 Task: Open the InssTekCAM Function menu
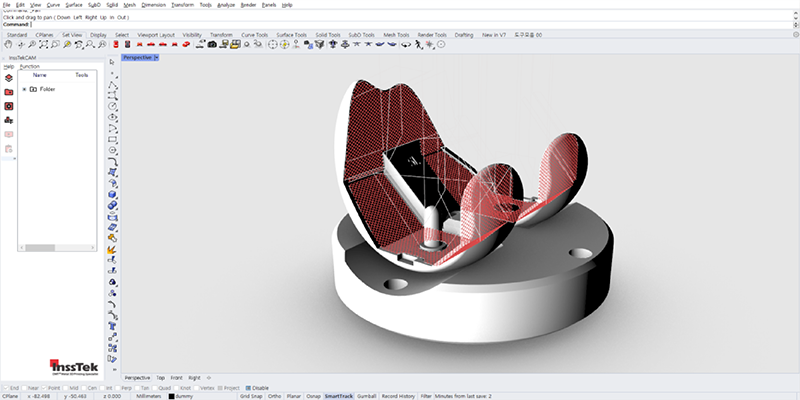30,66
